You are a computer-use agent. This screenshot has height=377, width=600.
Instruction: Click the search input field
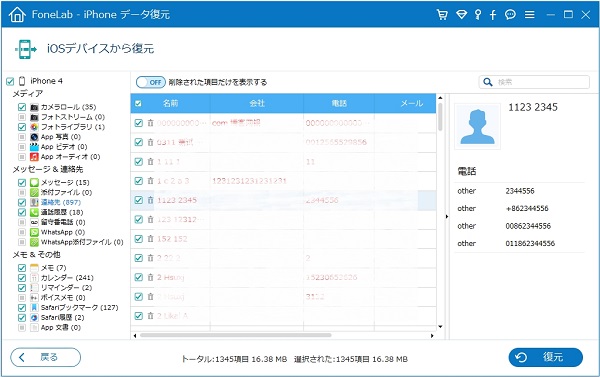tap(534, 82)
